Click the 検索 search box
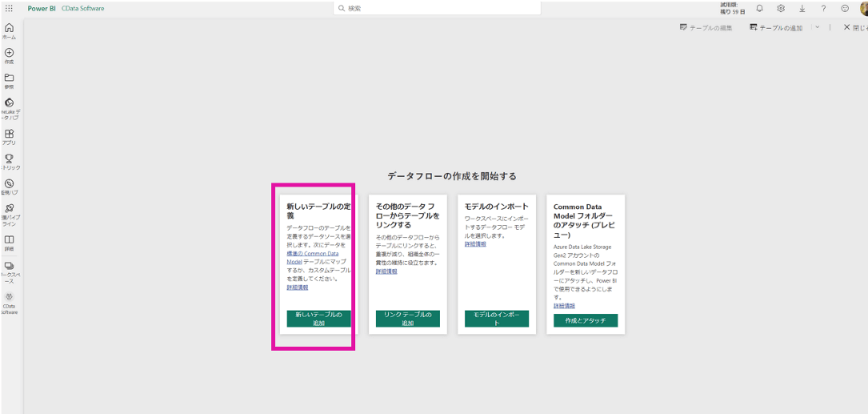868x414 pixels. point(437,8)
